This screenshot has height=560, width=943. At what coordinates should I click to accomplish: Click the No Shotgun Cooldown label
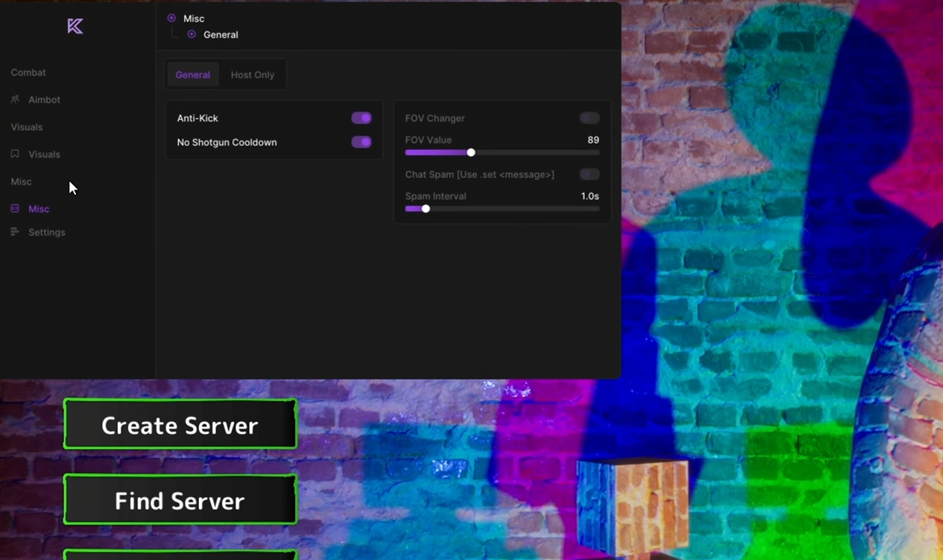tap(227, 142)
